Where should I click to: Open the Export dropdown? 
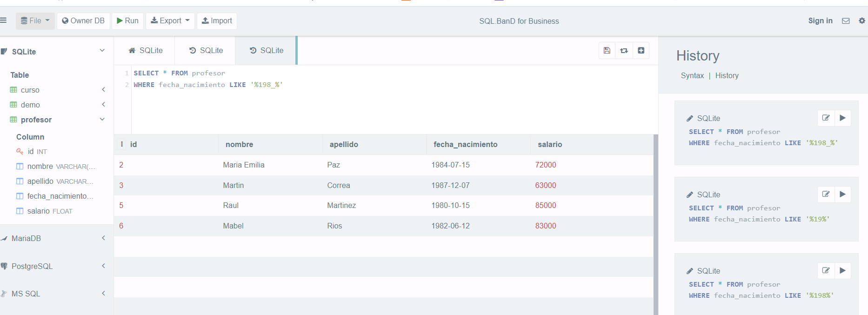click(x=170, y=21)
